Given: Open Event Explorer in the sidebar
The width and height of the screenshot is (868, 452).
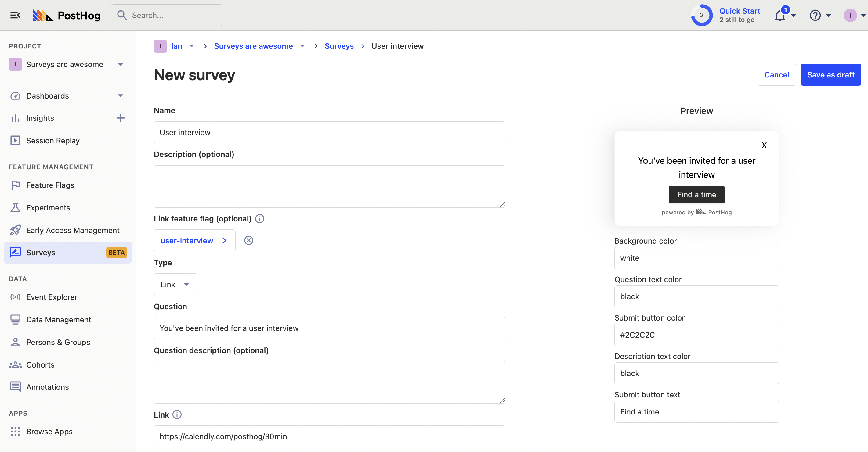Looking at the screenshot, I should point(52,297).
